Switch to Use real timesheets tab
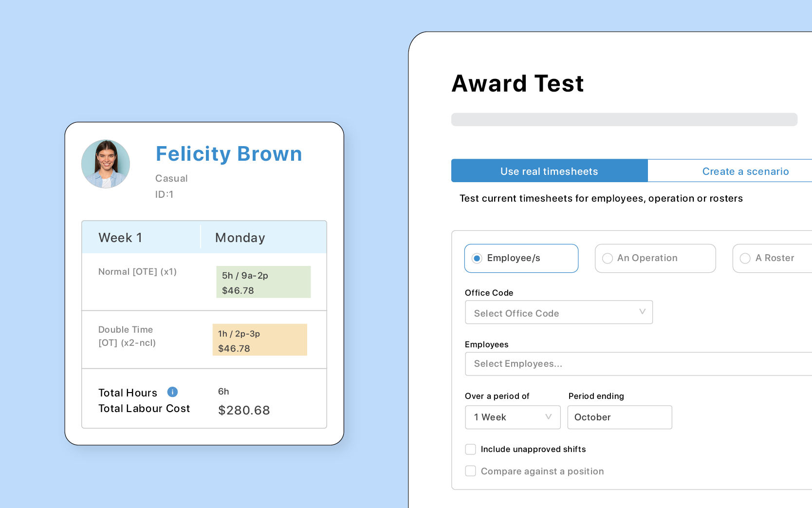This screenshot has height=508, width=812. (549, 171)
